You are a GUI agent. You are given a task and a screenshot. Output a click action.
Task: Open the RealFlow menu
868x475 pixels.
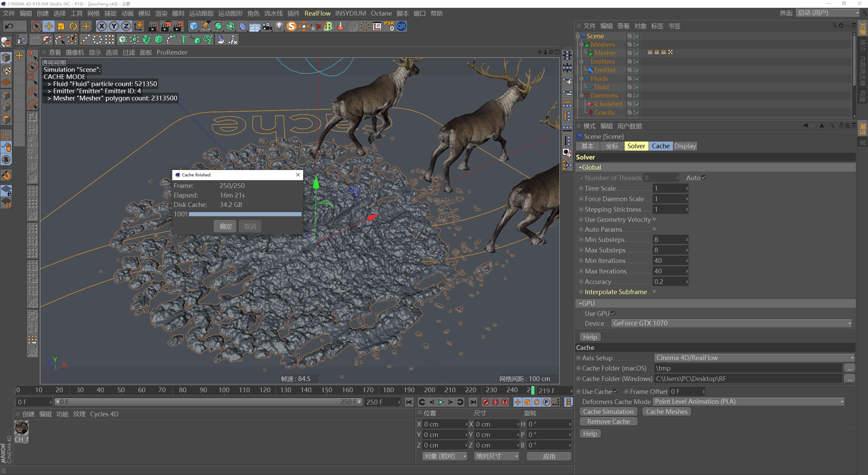point(317,13)
